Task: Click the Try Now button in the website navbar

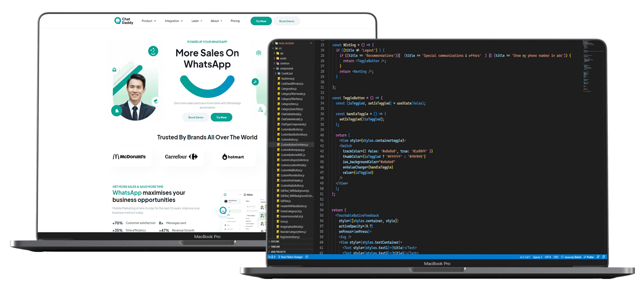Action: pyautogui.click(x=261, y=21)
